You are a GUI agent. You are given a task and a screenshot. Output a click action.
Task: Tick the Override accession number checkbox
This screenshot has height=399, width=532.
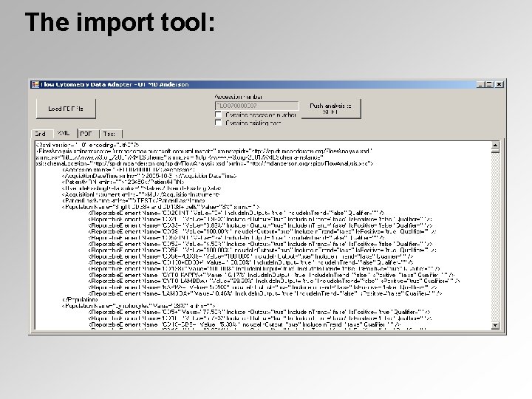[219, 115]
